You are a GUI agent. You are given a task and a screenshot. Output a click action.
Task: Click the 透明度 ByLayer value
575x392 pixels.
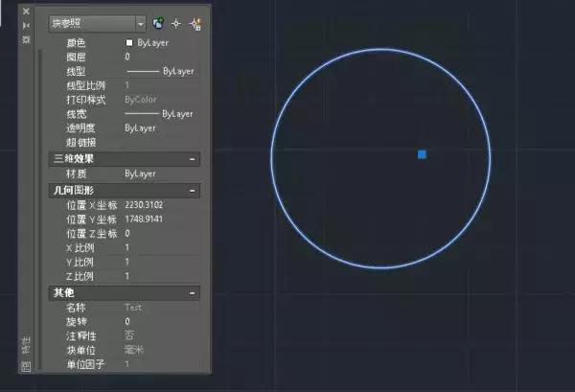[x=140, y=128]
